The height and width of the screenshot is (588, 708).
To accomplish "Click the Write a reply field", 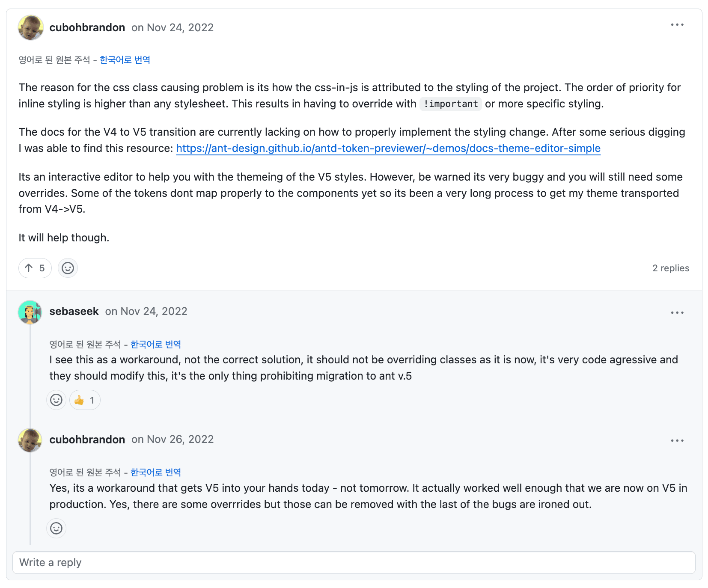I will 354,562.
